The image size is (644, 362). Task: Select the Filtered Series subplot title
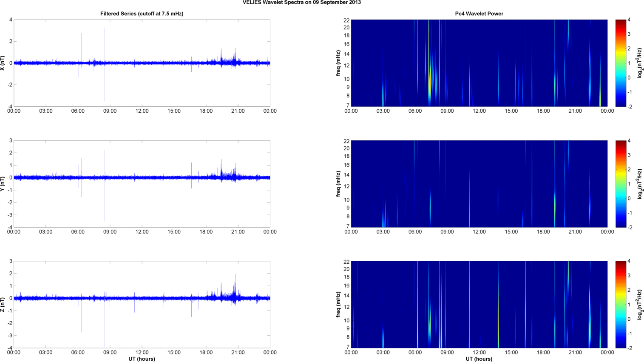(x=142, y=14)
